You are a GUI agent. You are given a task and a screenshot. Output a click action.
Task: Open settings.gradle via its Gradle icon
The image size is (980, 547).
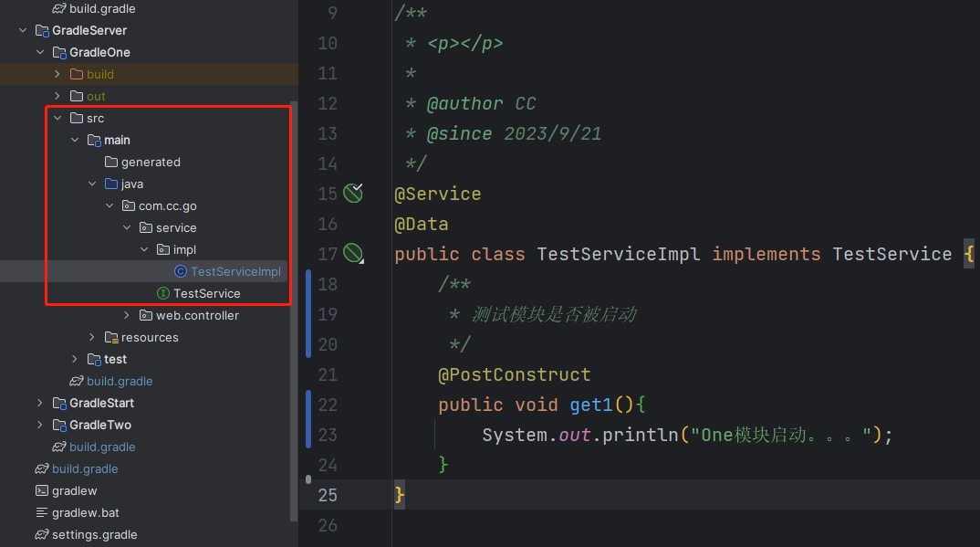(42, 534)
